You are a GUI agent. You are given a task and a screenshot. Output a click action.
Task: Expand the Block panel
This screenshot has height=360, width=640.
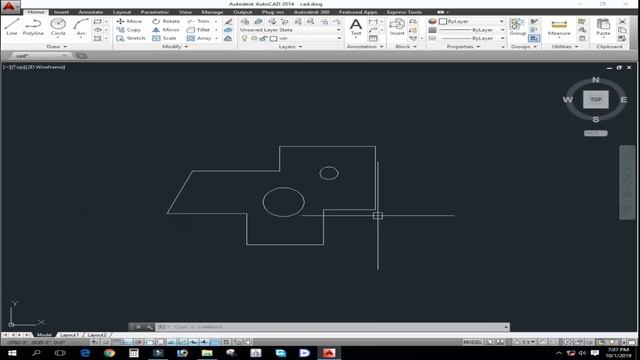[406, 47]
